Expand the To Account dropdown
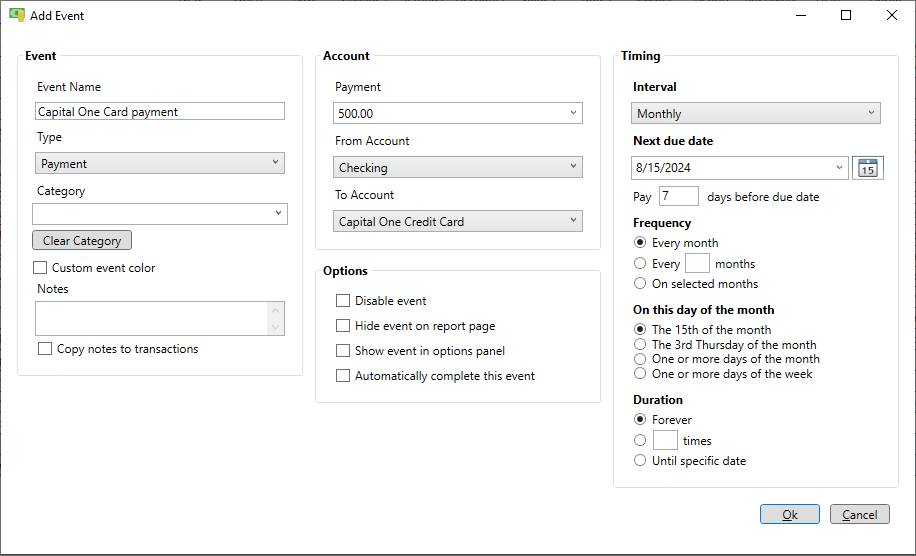Screen dimensions: 916x556 tap(457, 221)
